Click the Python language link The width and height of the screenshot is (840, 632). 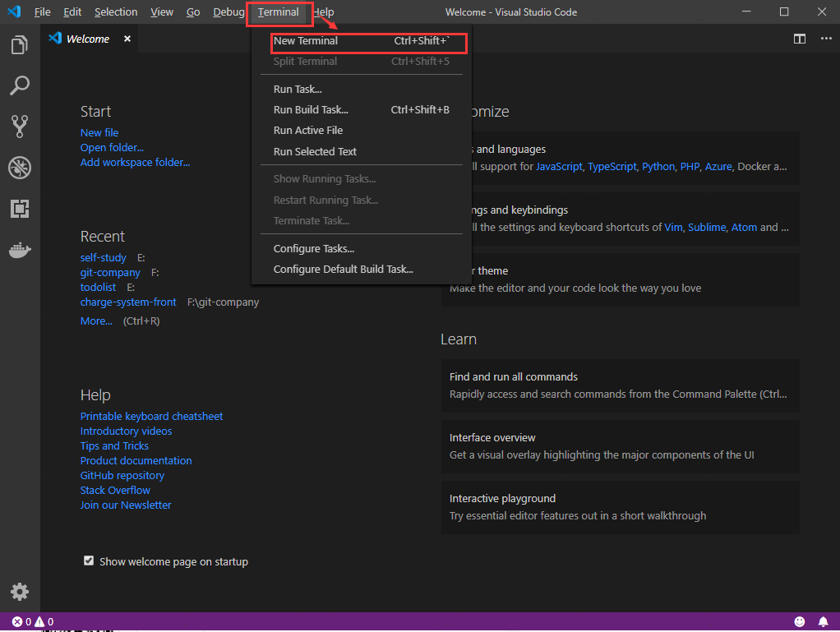[658, 167]
